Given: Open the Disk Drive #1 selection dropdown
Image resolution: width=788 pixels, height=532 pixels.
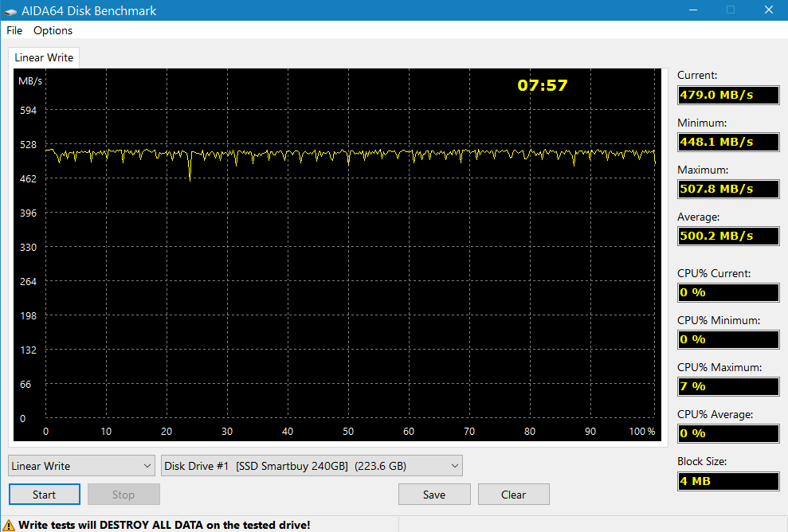Looking at the screenshot, I should tap(312, 466).
